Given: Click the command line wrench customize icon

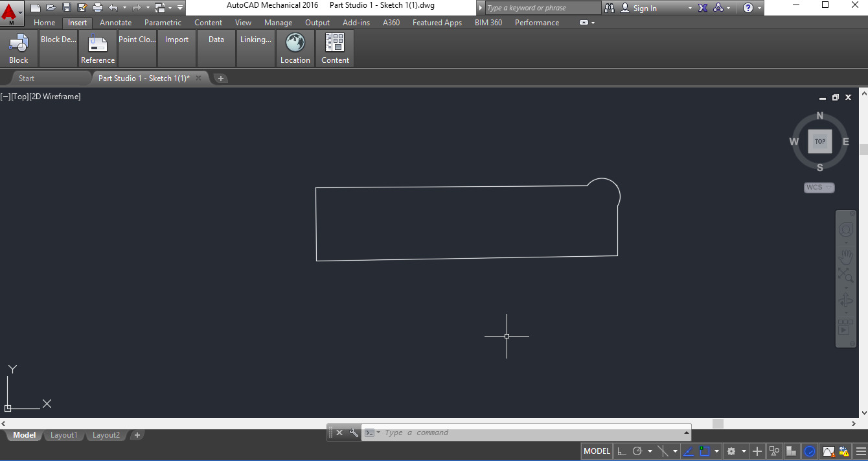Looking at the screenshot, I should coord(354,432).
